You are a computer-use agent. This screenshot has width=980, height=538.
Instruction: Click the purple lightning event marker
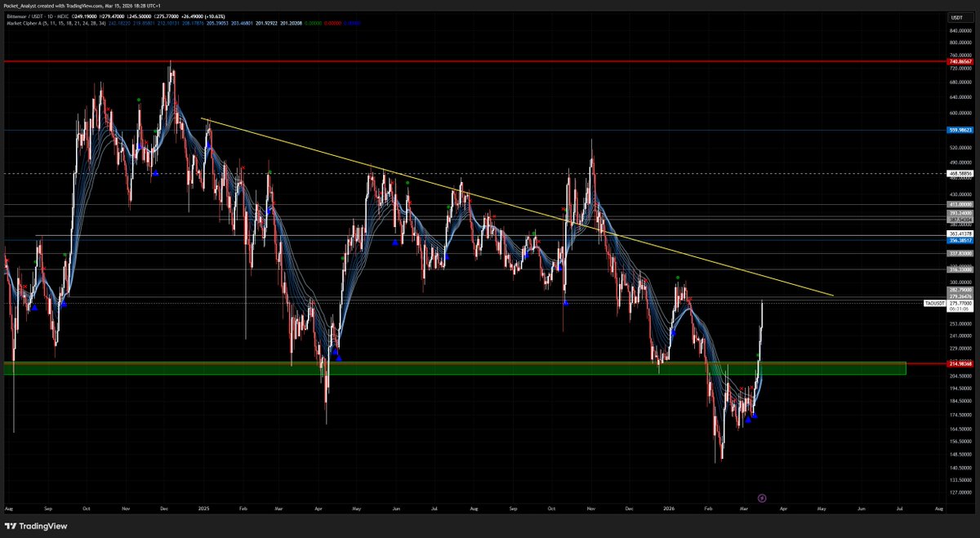(x=762, y=496)
